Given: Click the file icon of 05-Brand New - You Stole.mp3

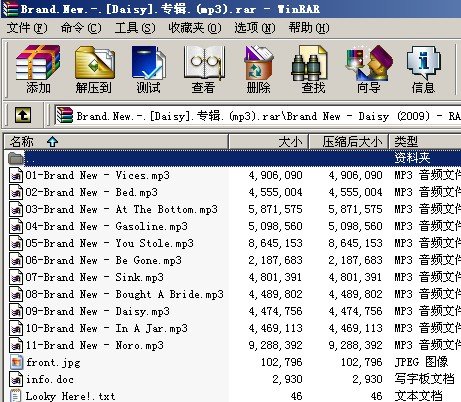Looking at the screenshot, I should pyautogui.click(x=16, y=243).
